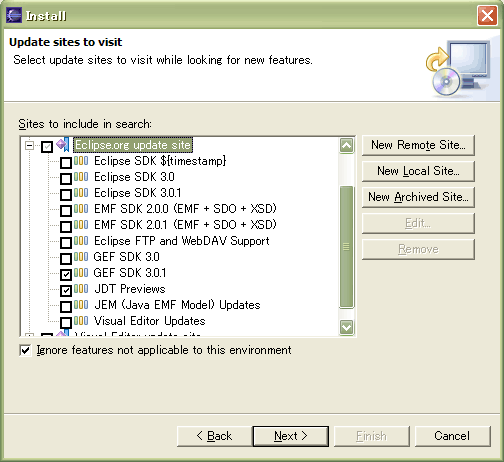Screen dimensions: 504x462
Task: Click the sites list scrollbar down arrow
Action: point(347,327)
